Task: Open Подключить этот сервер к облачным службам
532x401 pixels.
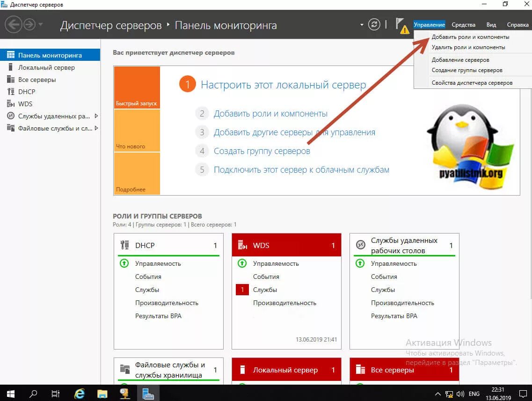Action: click(x=301, y=170)
